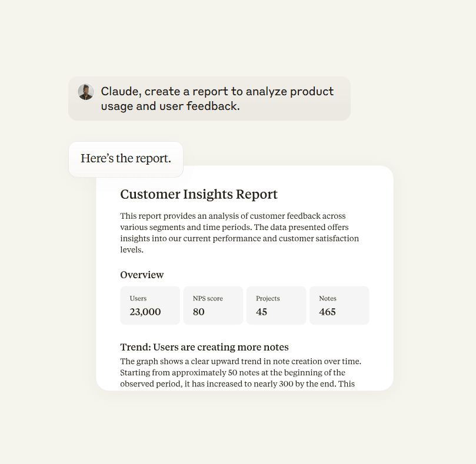476x464 pixels.
Task: Click the Notes label
Action: click(x=328, y=298)
